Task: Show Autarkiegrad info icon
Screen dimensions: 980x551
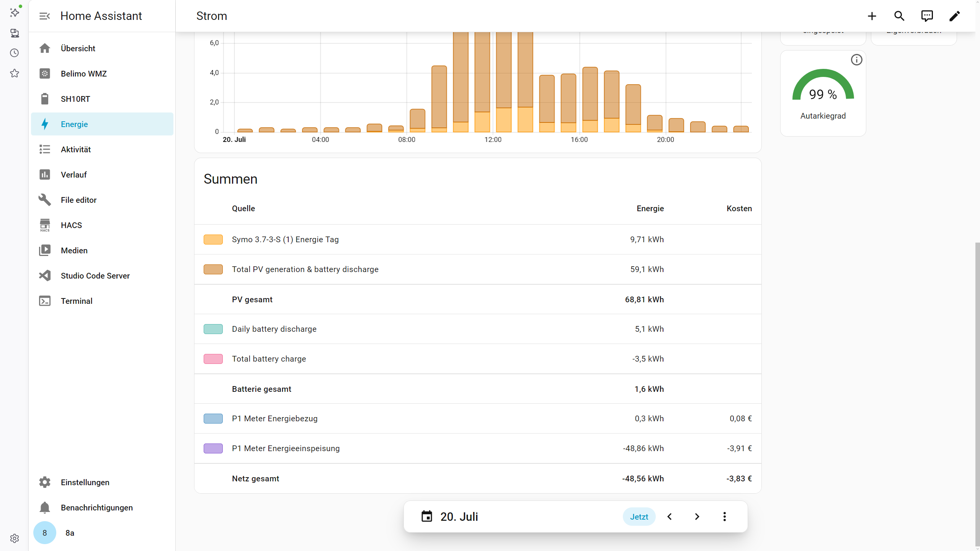Action: coord(856,60)
